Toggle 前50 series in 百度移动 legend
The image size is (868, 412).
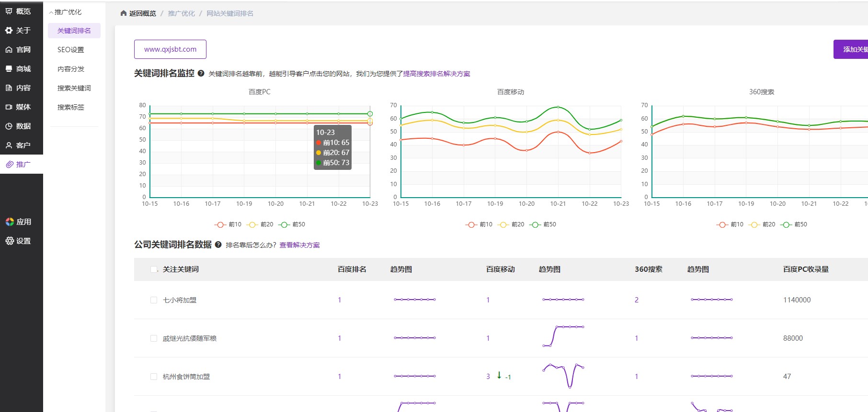(x=543, y=224)
